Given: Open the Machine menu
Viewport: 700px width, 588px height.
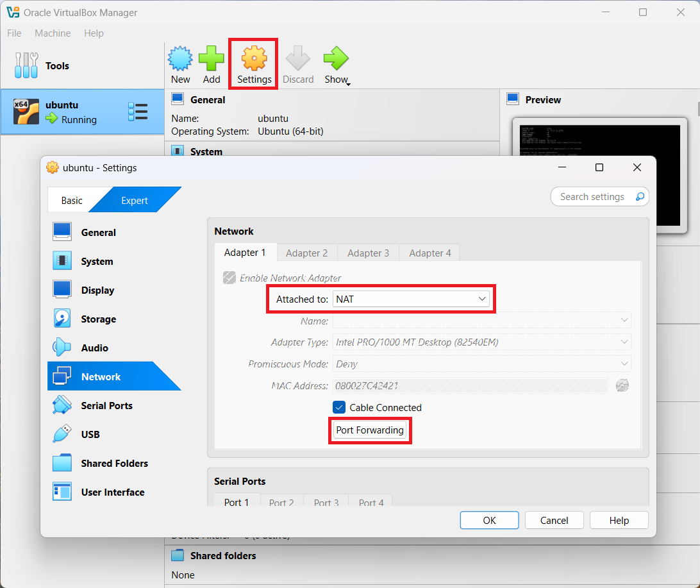Looking at the screenshot, I should 53,33.
